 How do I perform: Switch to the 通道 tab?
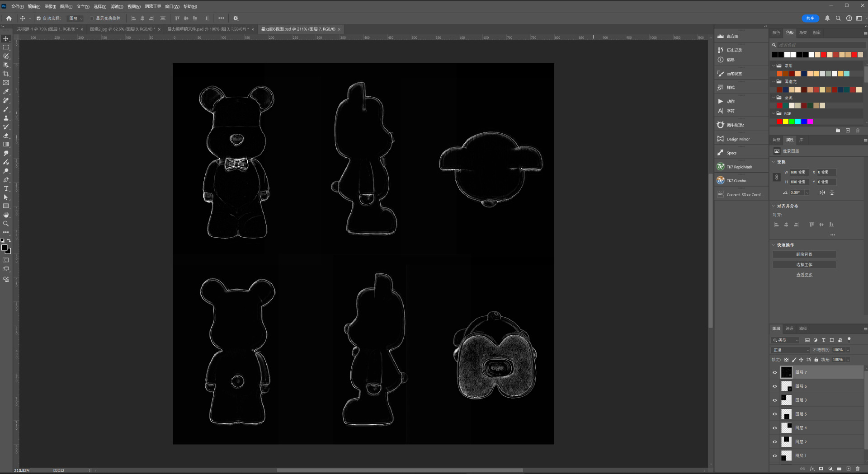click(x=789, y=329)
